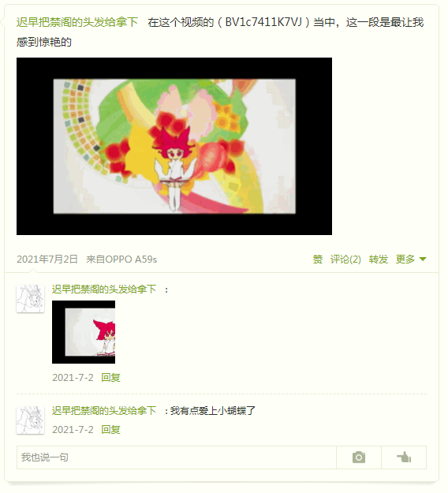This screenshot has width=448, height=493.
Task: Click the camera icon in comment box
Action: click(359, 458)
